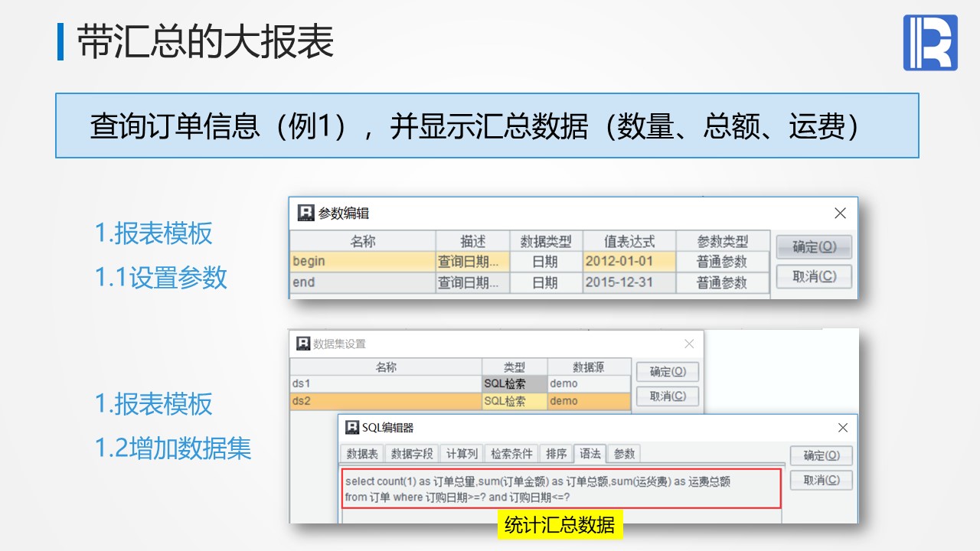Click the demo data source for ds2
The height and width of the screenshot is (551, 980).
pyautogui.click(x=589, y=401)
